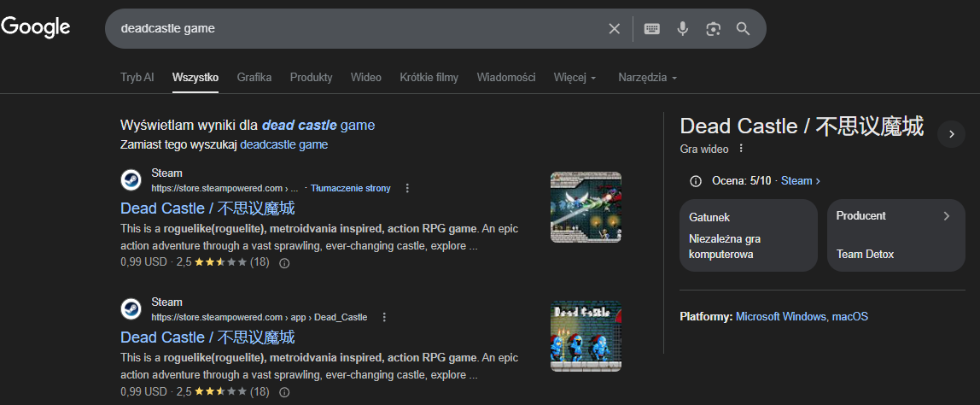The image size is (980, 405).
Task: Search by image with the camera icon
Action: pyautogui.click(x=713, y=28)
